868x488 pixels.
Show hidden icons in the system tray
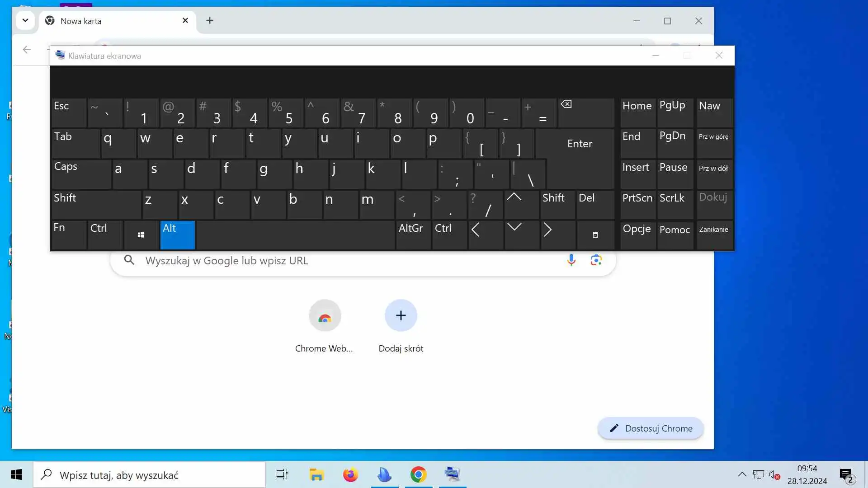tap(742, 474)
